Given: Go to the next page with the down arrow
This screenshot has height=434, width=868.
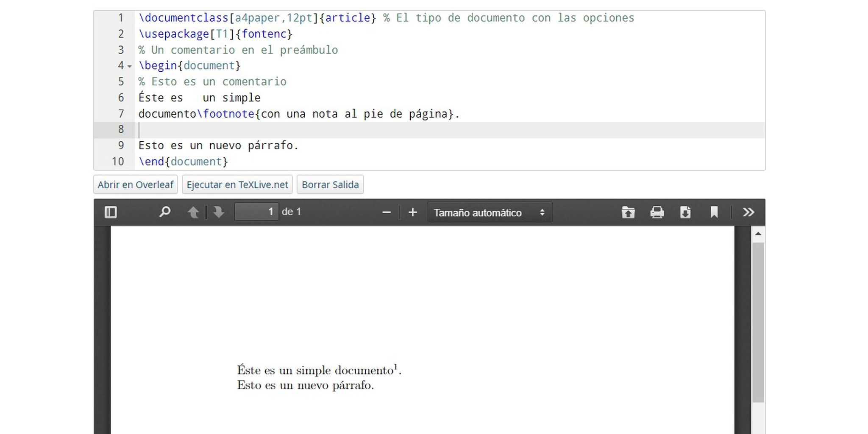Looking at the screenshot, I should (218, 212).
